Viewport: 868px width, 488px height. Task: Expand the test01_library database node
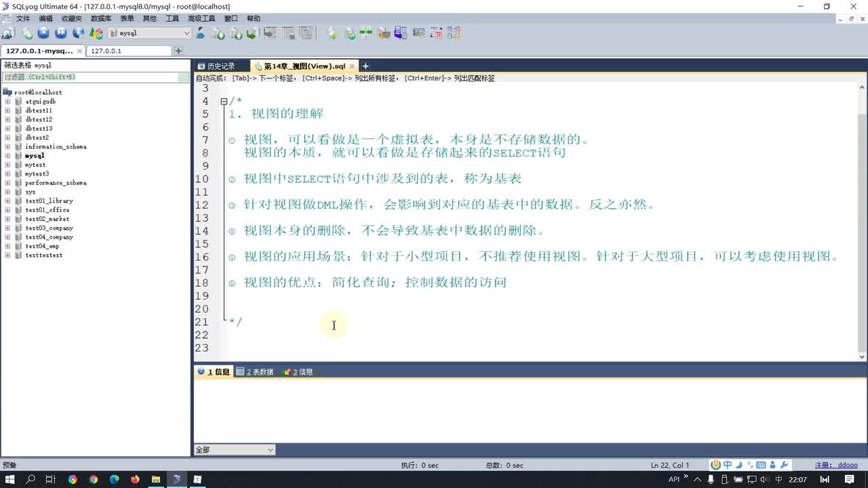click(x=7, y=201)
